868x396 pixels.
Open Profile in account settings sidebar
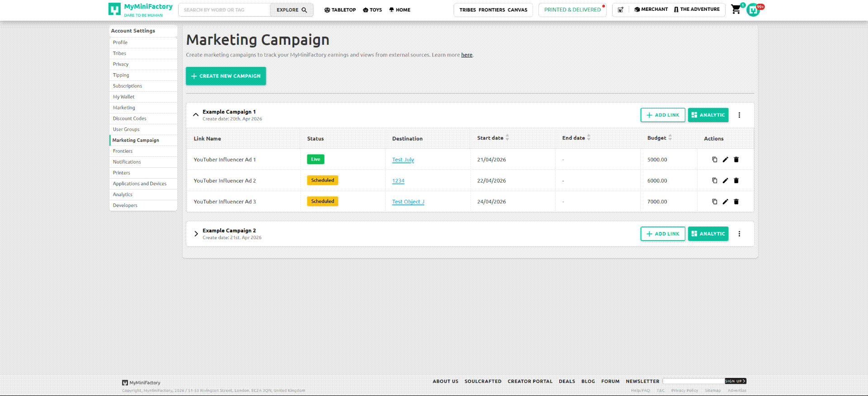143,42
